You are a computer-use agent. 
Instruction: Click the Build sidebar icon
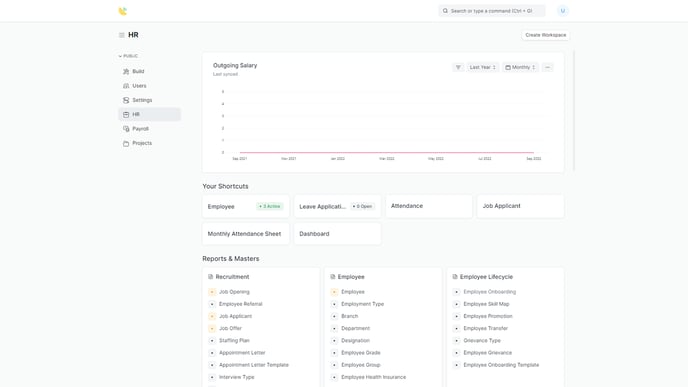pos(126,71)
